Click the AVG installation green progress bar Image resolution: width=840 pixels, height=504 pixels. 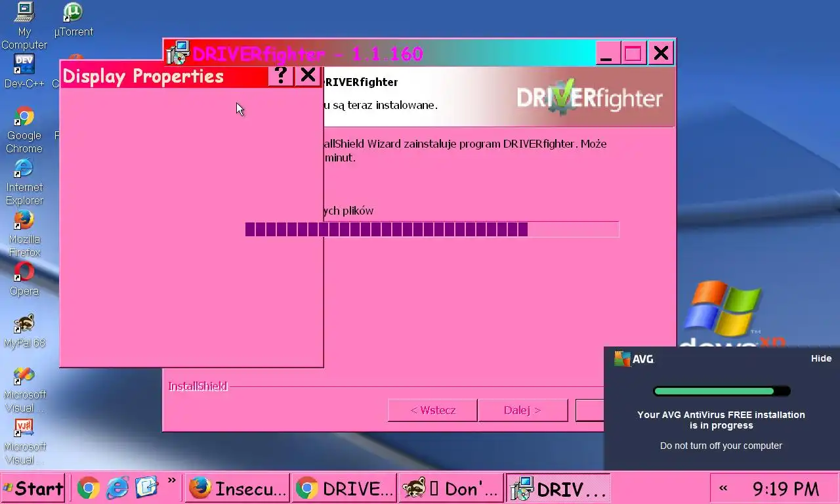(721, 391)
